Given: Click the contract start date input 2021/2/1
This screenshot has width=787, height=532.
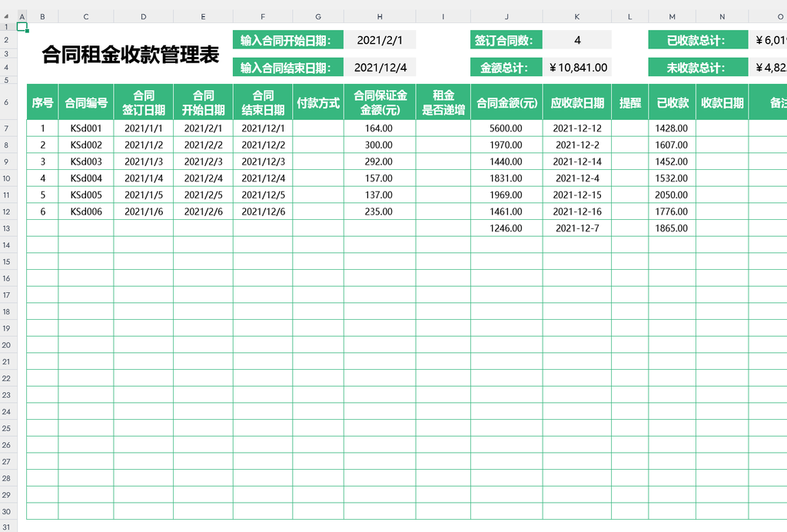Looking at the screenshot, I should point(380,40).
